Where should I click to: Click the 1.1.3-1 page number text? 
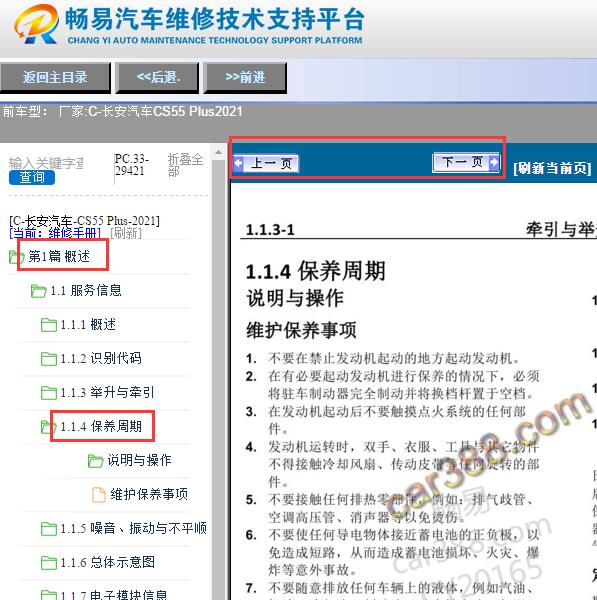click(x=270, y=230)
